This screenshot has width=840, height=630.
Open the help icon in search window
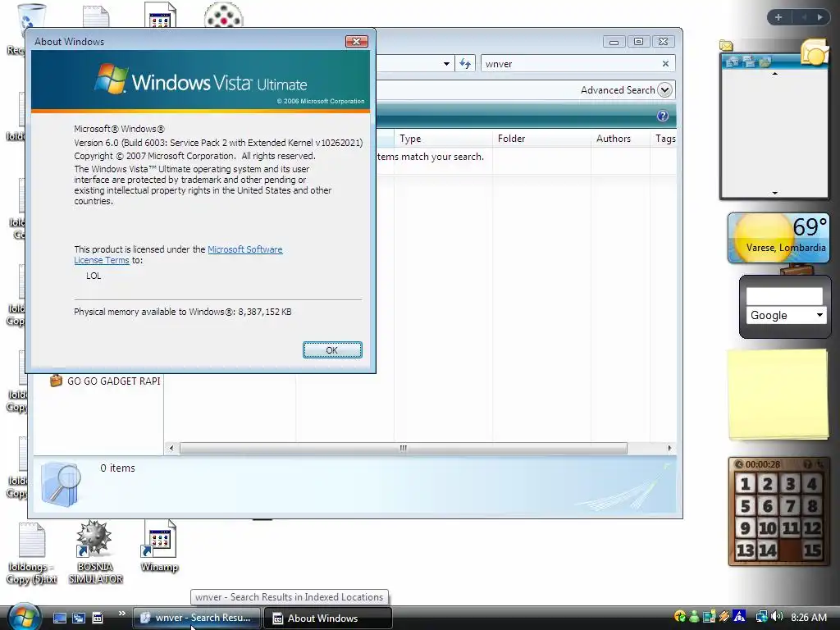pyautogui.click(x=663, y=116)
